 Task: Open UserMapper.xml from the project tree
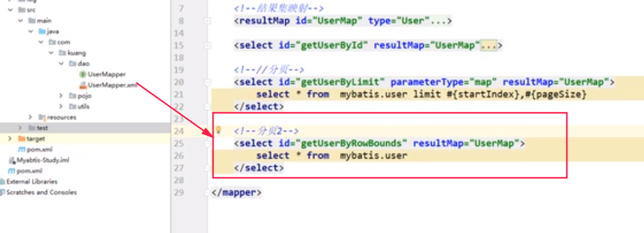click(x=112, y=85)
